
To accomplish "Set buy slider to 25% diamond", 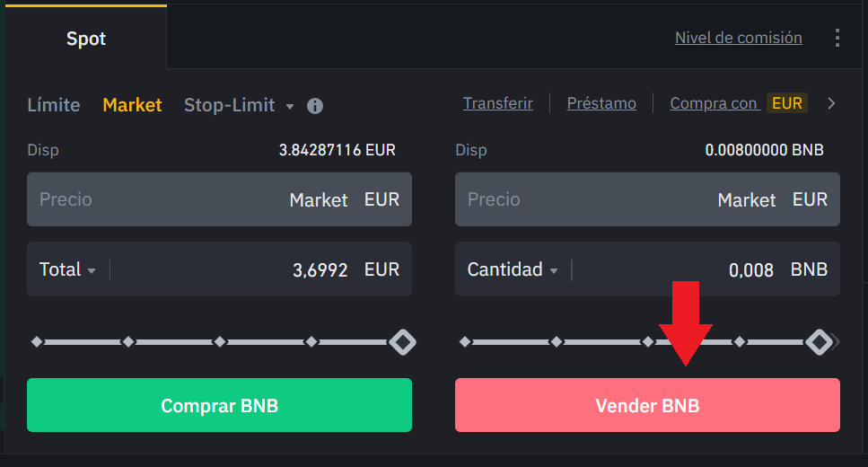I will point(128,342).
